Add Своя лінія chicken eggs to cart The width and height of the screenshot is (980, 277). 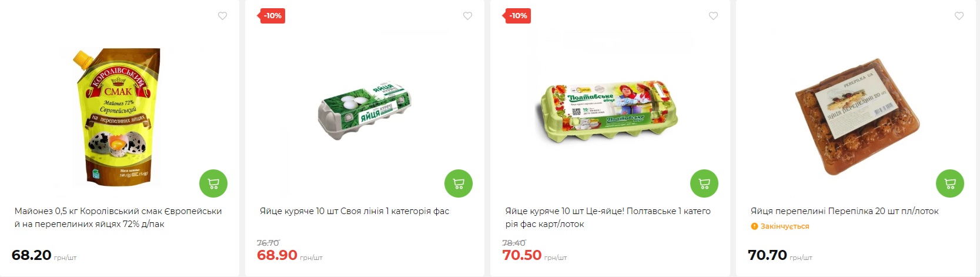pos(459,183)
